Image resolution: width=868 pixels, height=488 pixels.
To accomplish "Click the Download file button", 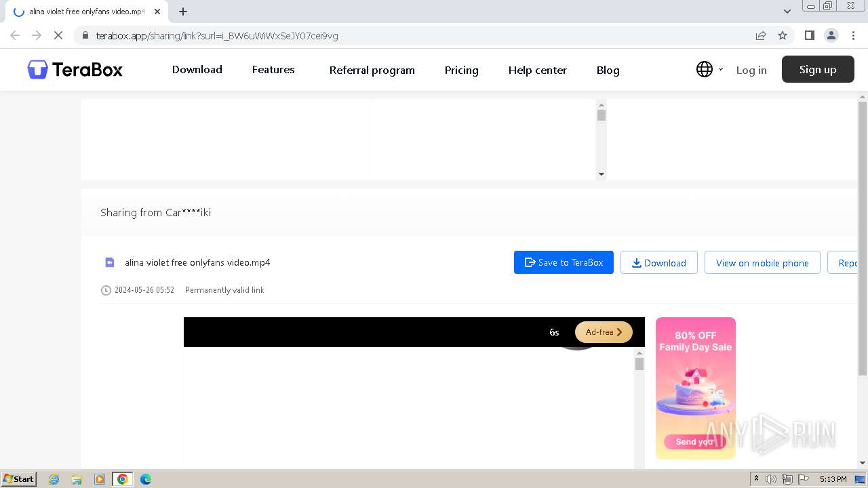I will tap(659, 262).
